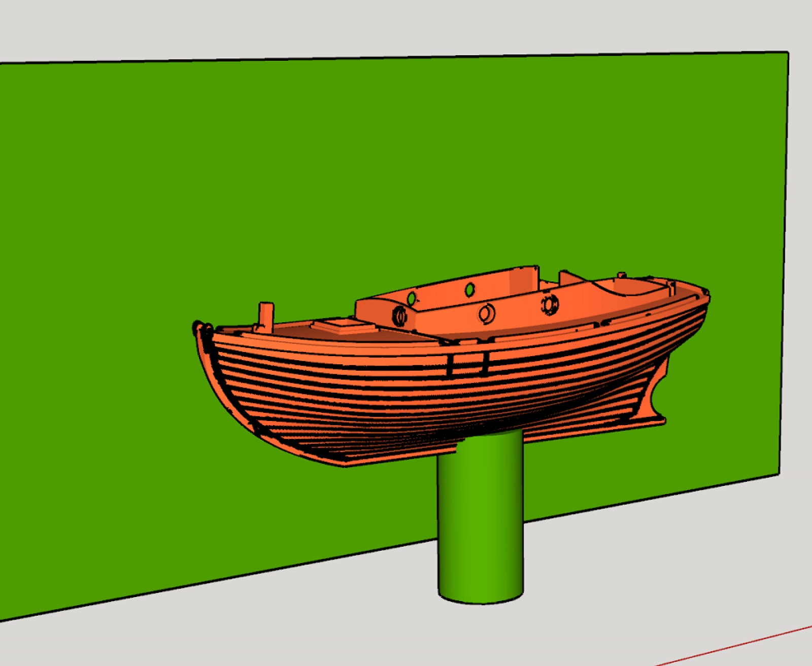Click the top-right corner of the green panel
This screenshot has width=812, height=666.
pyautogui.click(x=787, y=53)
